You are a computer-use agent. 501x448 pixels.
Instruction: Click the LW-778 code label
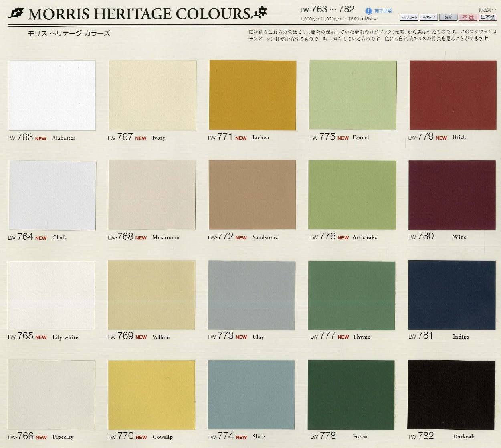[323, 436]
